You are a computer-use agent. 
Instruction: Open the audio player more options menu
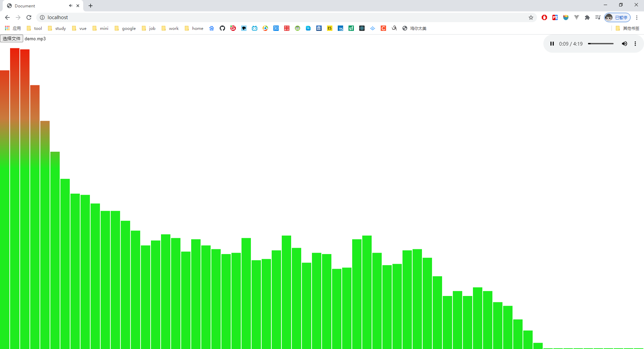pyautogui.click(x=635, y=44)
